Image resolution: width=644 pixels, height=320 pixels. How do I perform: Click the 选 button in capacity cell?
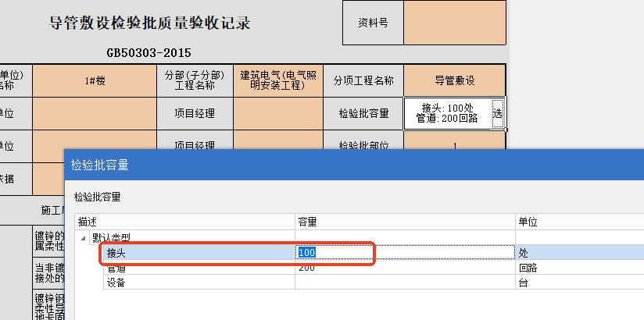coord(497,113)
